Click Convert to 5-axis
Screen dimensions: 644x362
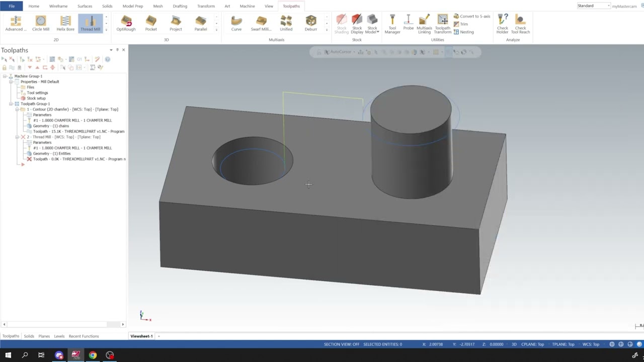(471, 16)
